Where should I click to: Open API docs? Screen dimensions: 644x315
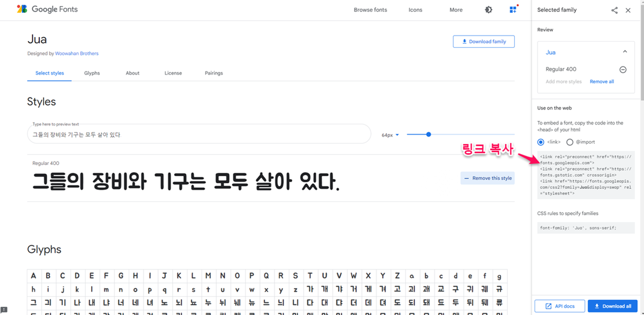559,306
